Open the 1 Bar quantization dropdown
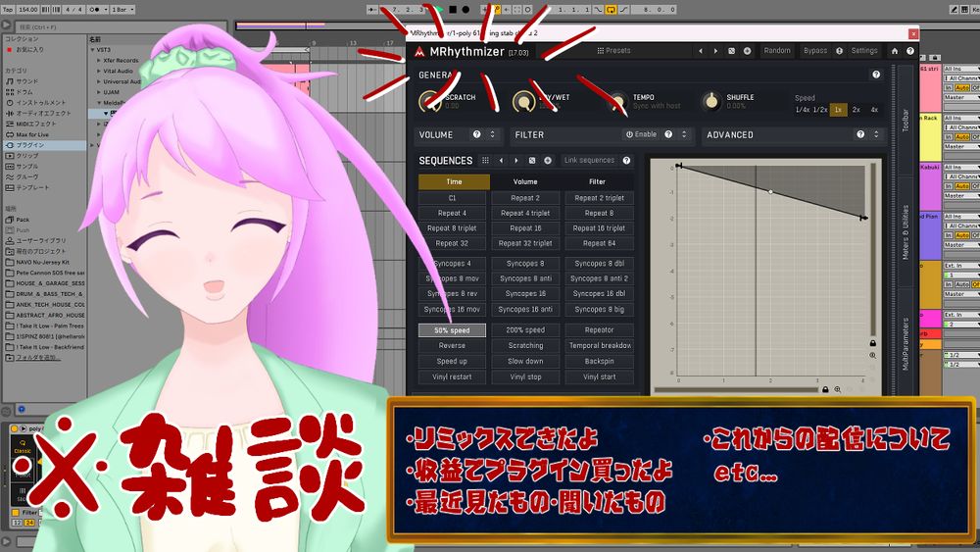980x552 pixels. [123, 10]
